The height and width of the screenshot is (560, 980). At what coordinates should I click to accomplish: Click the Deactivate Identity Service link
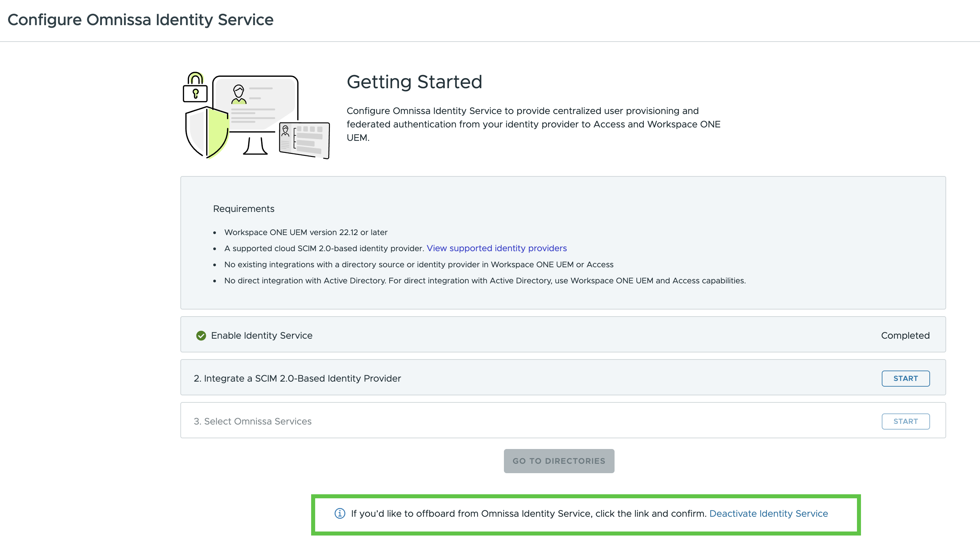(768, 513)
